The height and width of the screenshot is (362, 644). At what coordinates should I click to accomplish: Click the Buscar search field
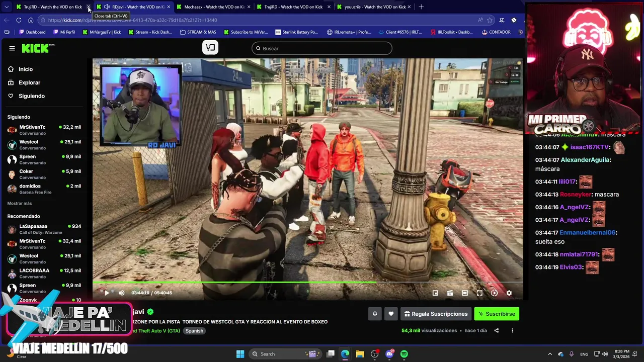click(x=322, y=48)
